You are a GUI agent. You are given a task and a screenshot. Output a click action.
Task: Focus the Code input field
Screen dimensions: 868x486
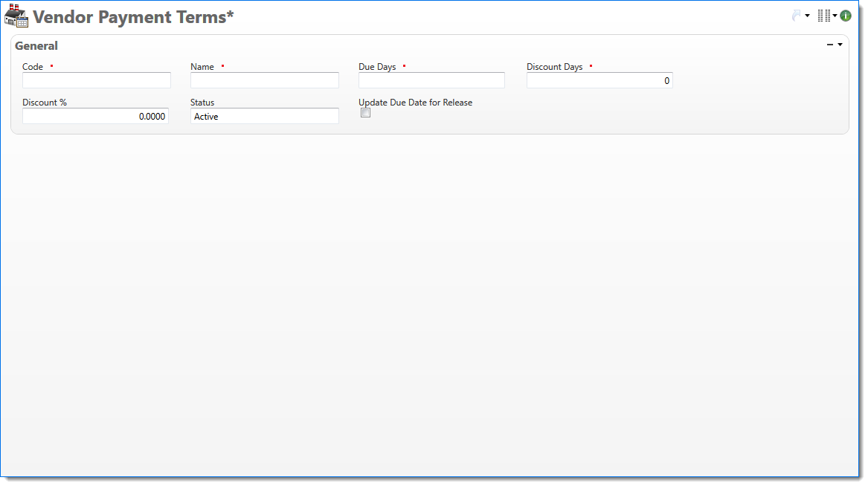[x=97, y=80]
